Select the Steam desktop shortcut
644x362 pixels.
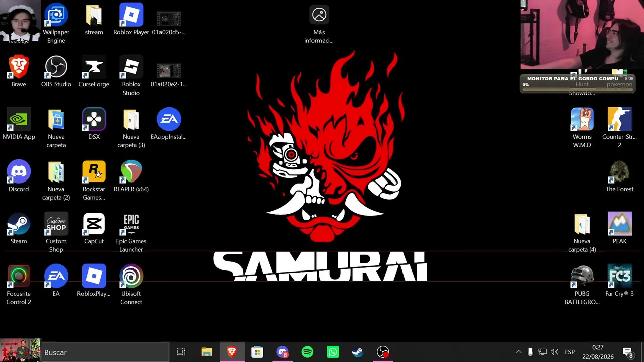(x=19, y=229)
